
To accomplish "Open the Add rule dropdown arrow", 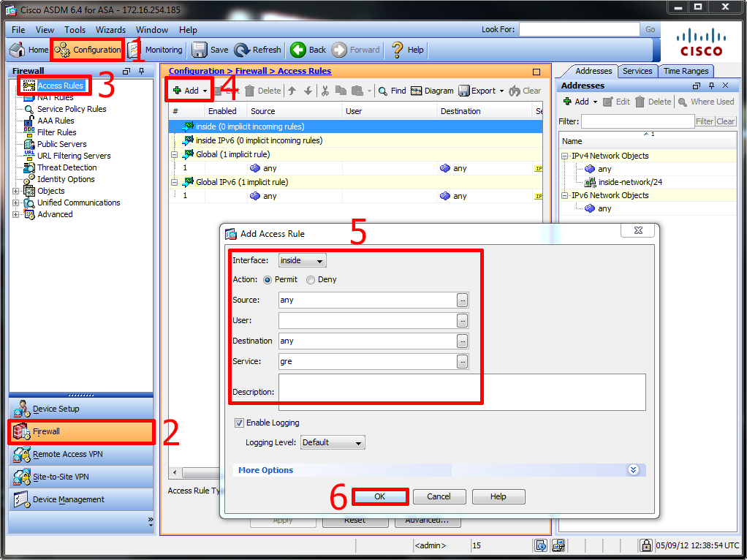I will (205, 91).
